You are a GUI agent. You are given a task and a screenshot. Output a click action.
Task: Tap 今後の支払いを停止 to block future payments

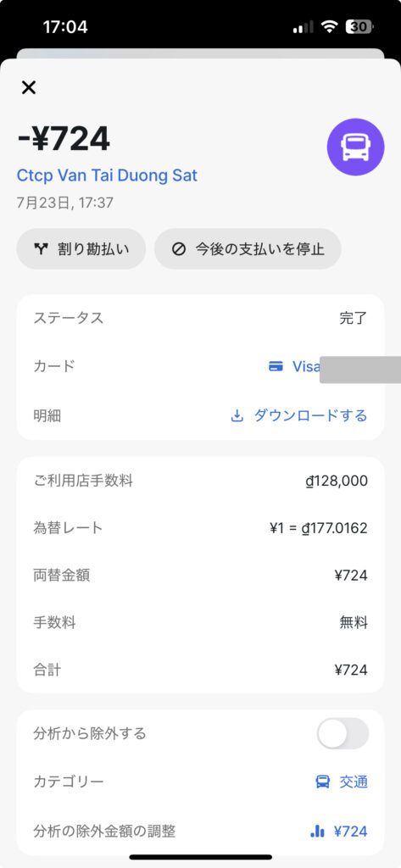248,248
